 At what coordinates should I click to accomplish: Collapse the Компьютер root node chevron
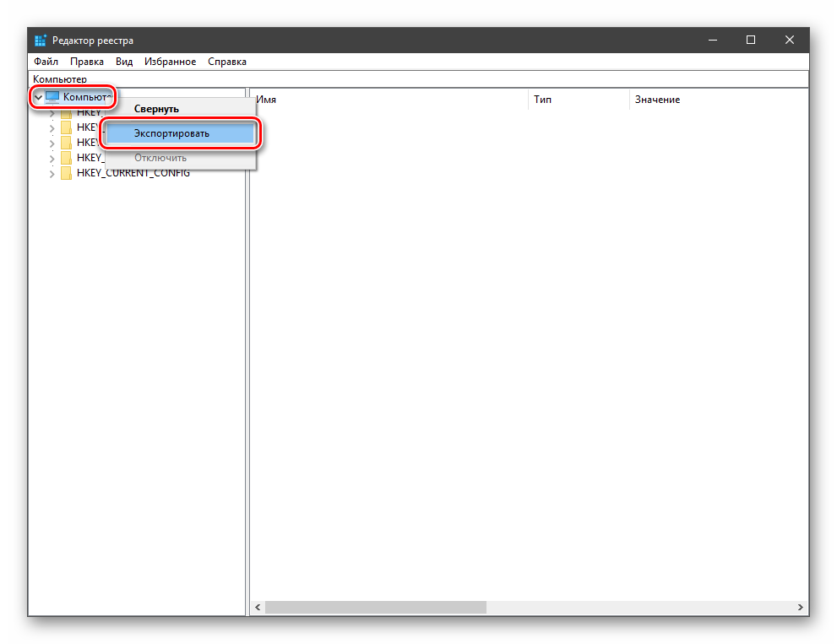[x=38, y=97]
